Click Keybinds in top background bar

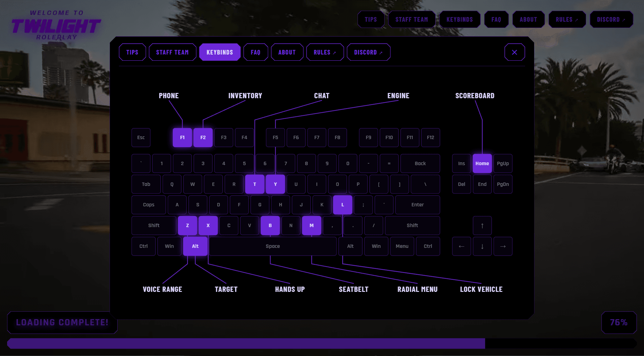pyautogui.click(x=460, y=20)
